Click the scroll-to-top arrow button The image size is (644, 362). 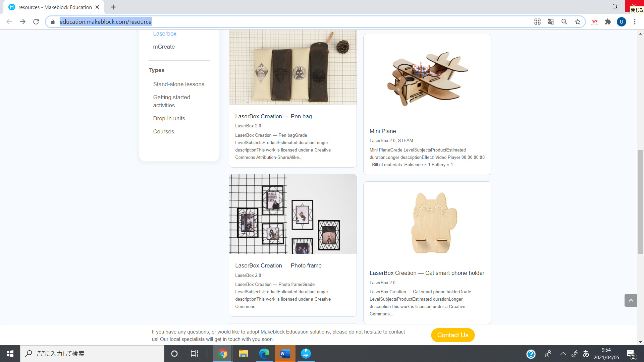tap(631, 300)
